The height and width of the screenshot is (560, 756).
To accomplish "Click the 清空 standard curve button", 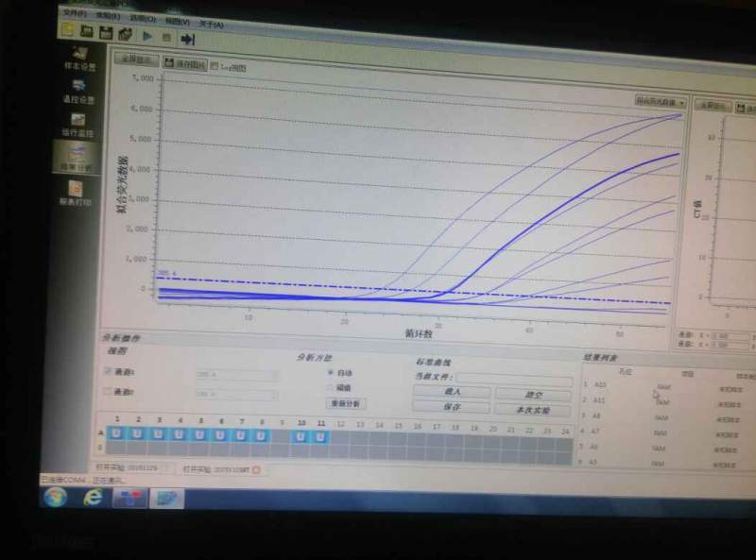I will point(533,395).
